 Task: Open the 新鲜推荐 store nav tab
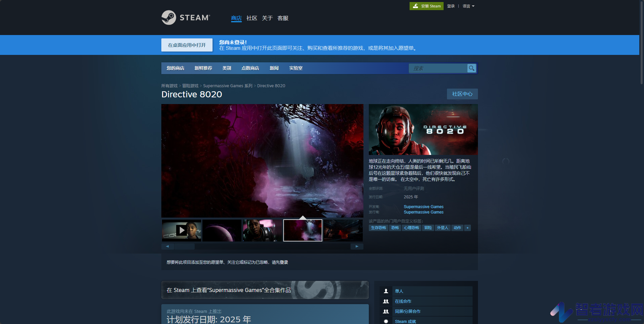(203, 68)
